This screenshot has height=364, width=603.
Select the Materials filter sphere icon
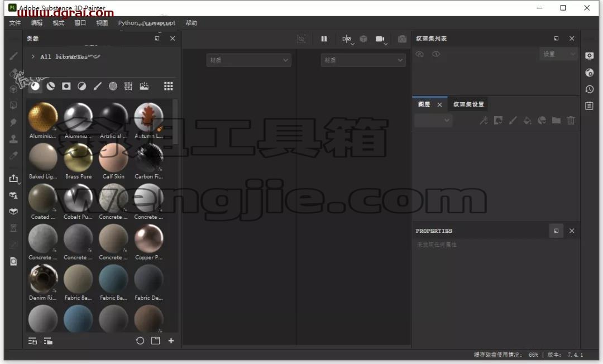35,86
